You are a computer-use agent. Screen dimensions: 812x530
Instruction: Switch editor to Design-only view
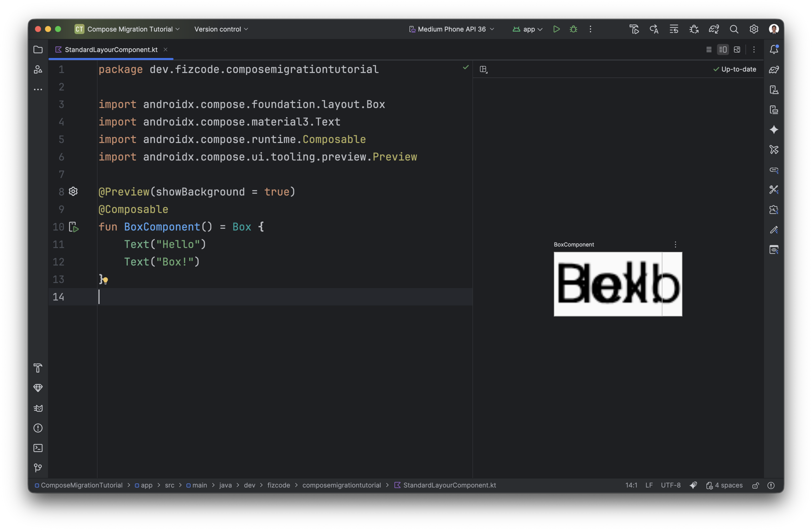pos(737,49)
